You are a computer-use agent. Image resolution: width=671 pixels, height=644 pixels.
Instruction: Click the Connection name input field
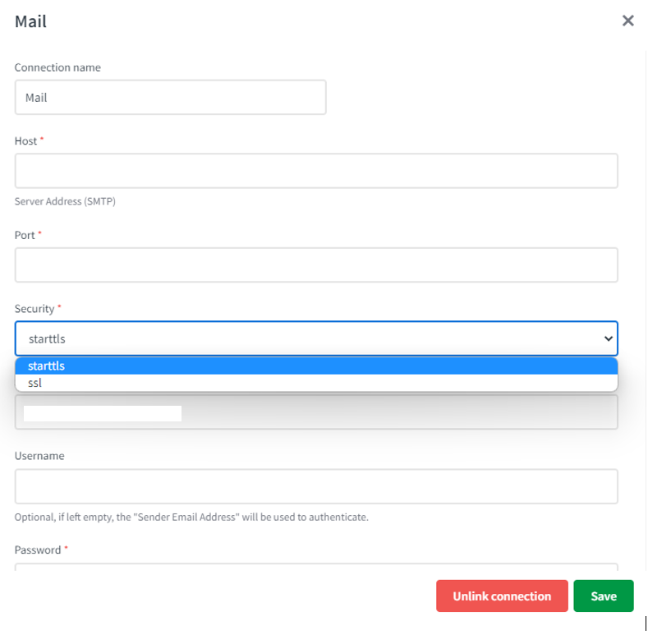pyautogui.click(x=170, y=97)
